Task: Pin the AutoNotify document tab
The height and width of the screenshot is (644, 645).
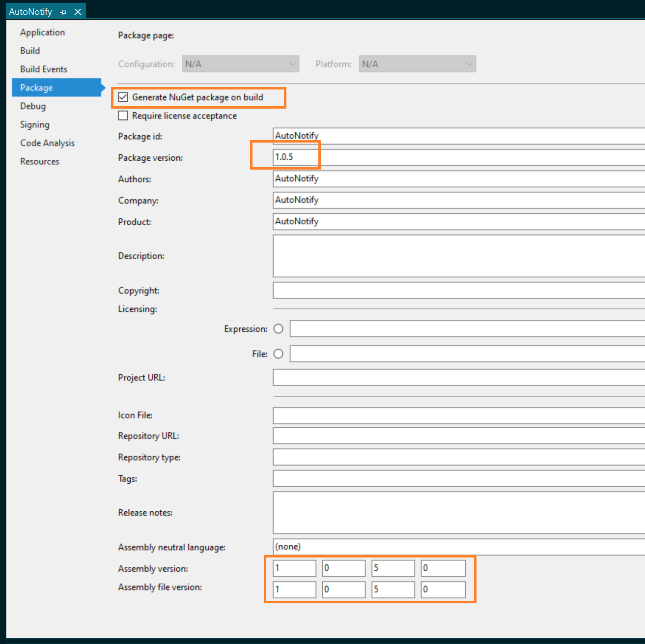Action: (63, 12)
